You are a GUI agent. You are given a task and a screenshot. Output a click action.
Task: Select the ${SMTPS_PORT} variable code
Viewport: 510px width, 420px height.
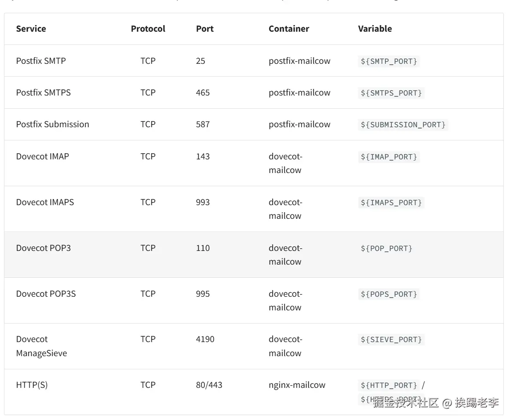click(391, 93)
